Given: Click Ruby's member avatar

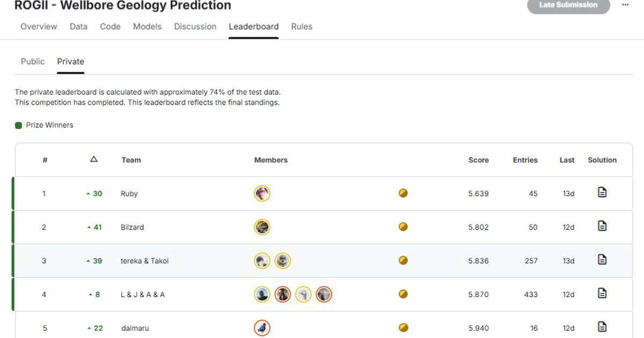Looking at the screenshot, I should click(262, 193).
